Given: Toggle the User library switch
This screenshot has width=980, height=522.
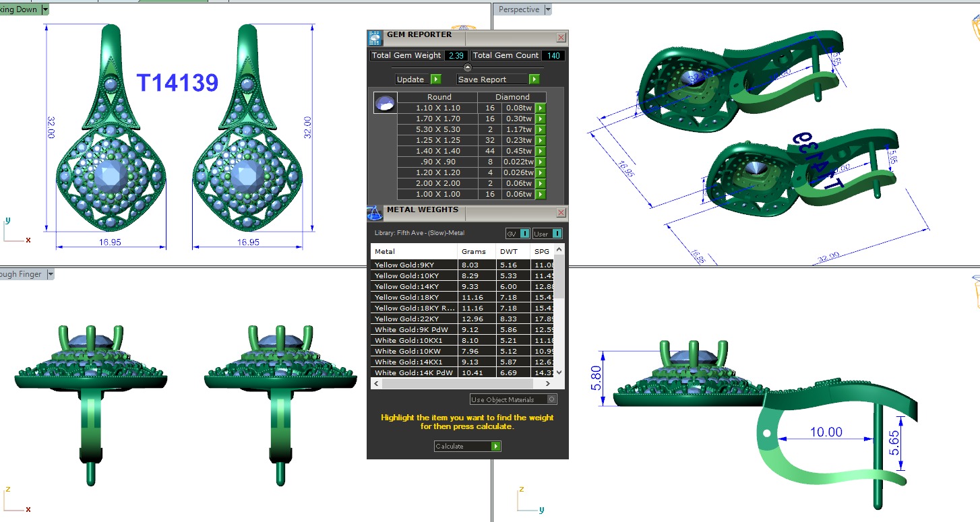Looking at the screenshot, I should [x=557, y=234].
